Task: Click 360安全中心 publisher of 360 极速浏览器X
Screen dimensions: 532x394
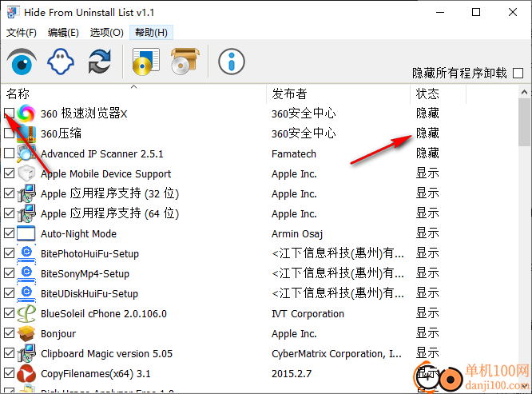Action: click(x=304, y=113)
